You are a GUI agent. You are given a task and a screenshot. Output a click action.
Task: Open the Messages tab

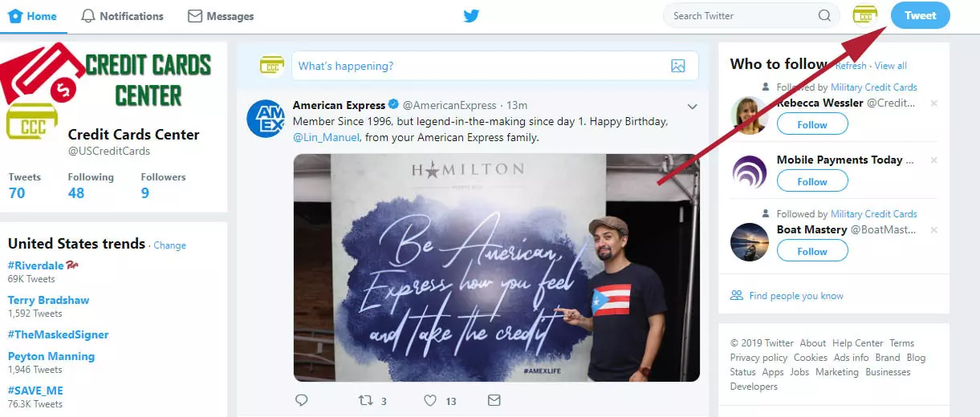tap(221, 16)
